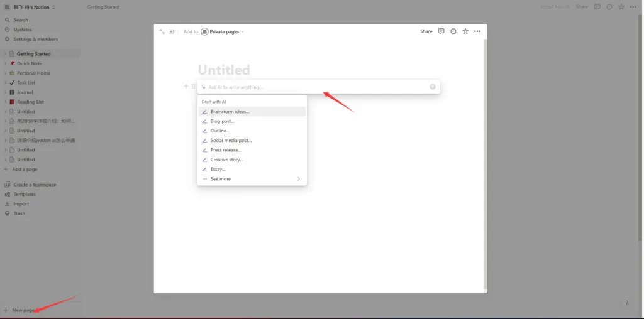
Task: Click the plus icon left of the AI block
Action: tap(186, 86)
